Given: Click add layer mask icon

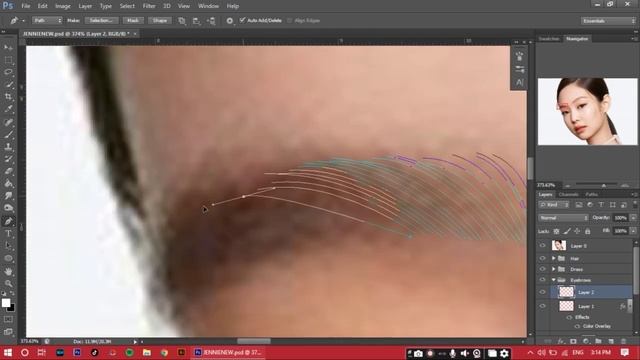Looking at the screenshot, I should [x=573, y=341].
